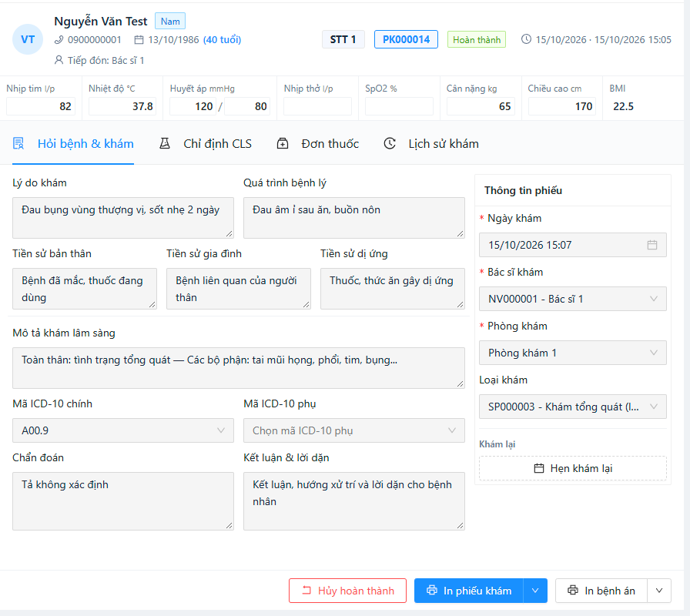Open the Phòng khám dropdown
The width and height of the screenshot is (690, 616).
click(x=572, y=353)
